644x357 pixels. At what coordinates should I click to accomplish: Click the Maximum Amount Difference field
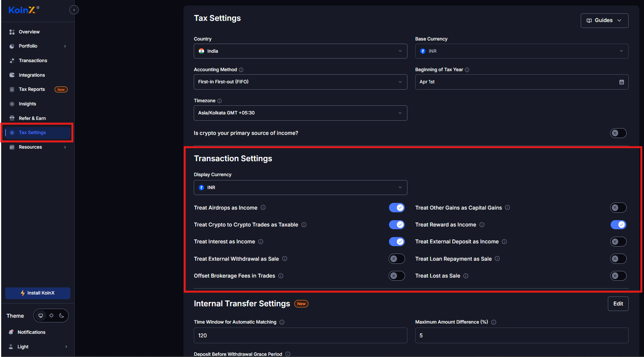522,335
